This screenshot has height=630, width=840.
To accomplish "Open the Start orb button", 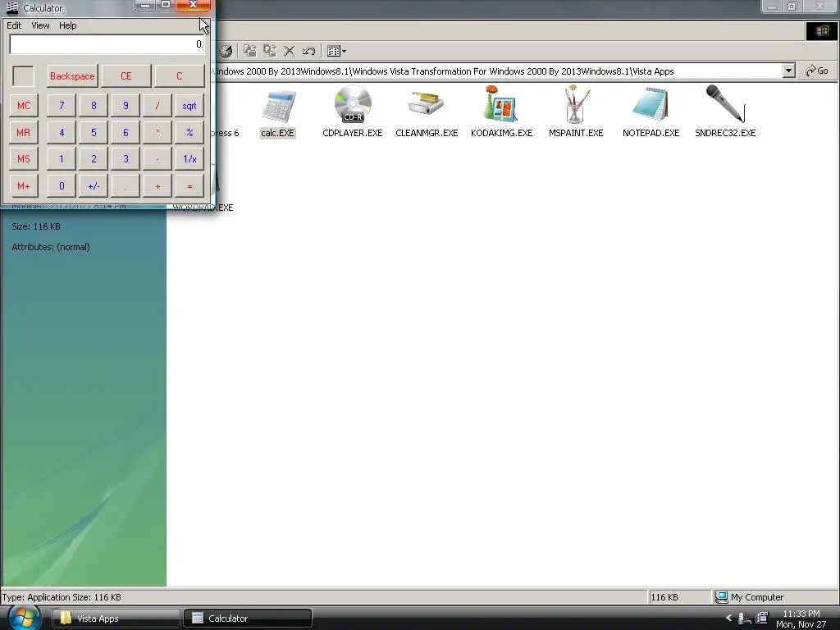I will [x=24, y=618].
